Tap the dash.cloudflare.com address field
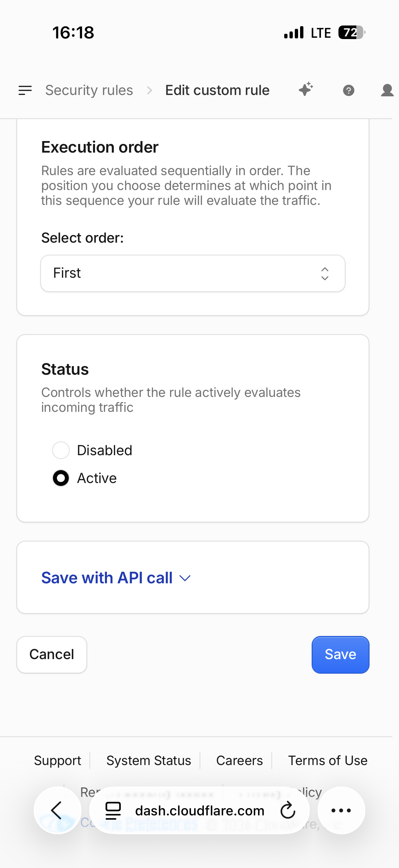 (200, 810)
